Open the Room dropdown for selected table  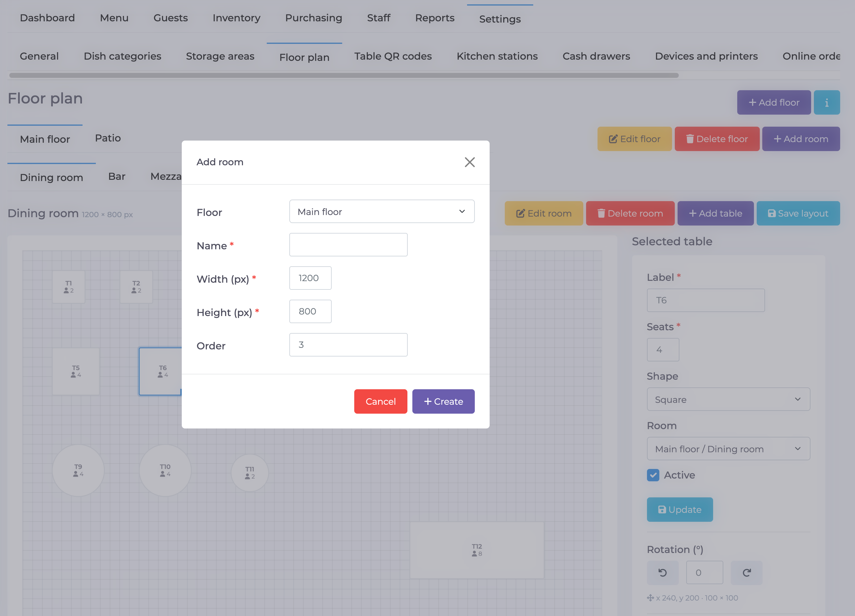[728, 448]
